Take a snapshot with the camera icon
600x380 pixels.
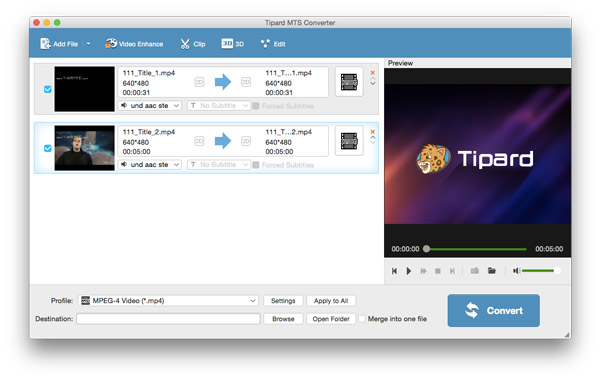point(475,271)
